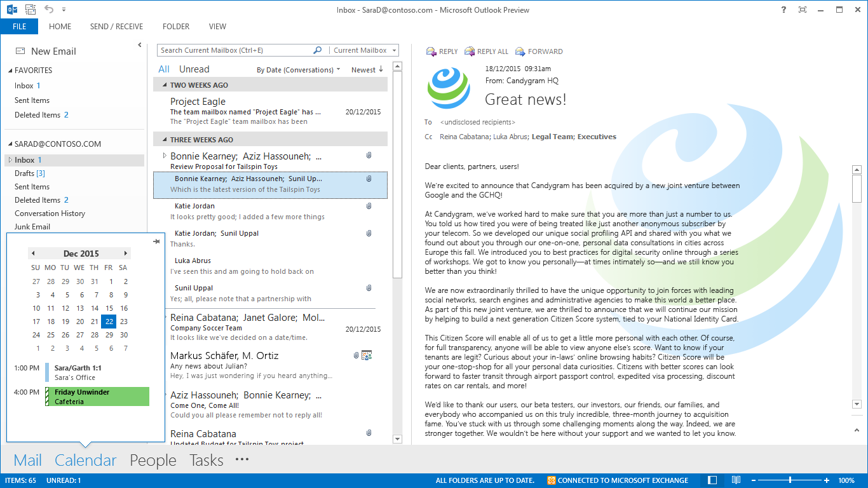The image size is (868, 488).
Task: Click the Forward message icon
Action: 520,51
